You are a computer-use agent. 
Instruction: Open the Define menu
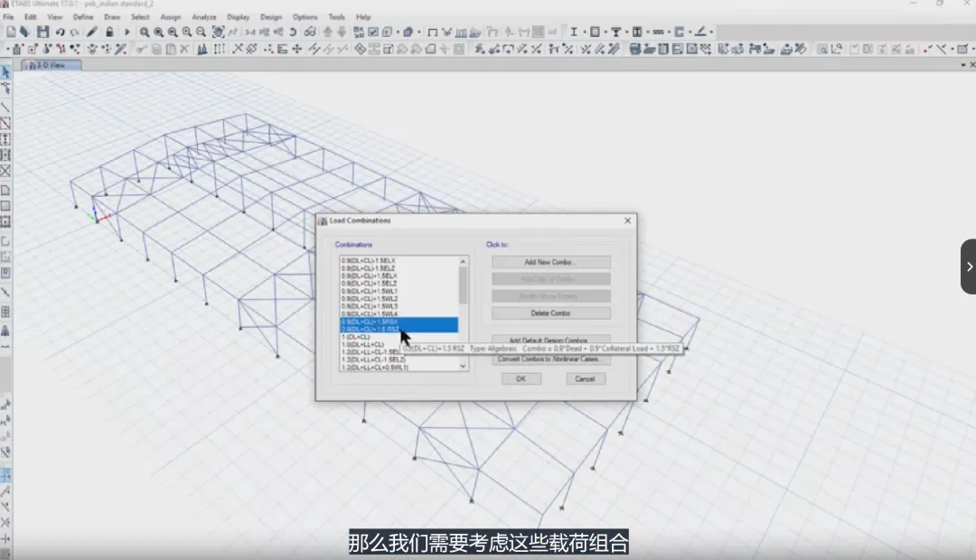point(83,17)
